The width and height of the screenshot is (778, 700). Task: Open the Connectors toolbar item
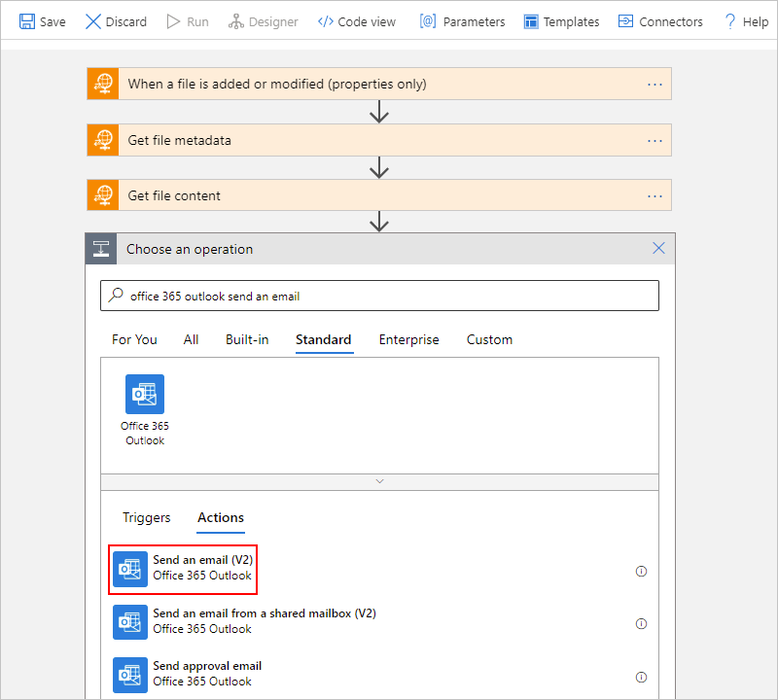[660, 21]
